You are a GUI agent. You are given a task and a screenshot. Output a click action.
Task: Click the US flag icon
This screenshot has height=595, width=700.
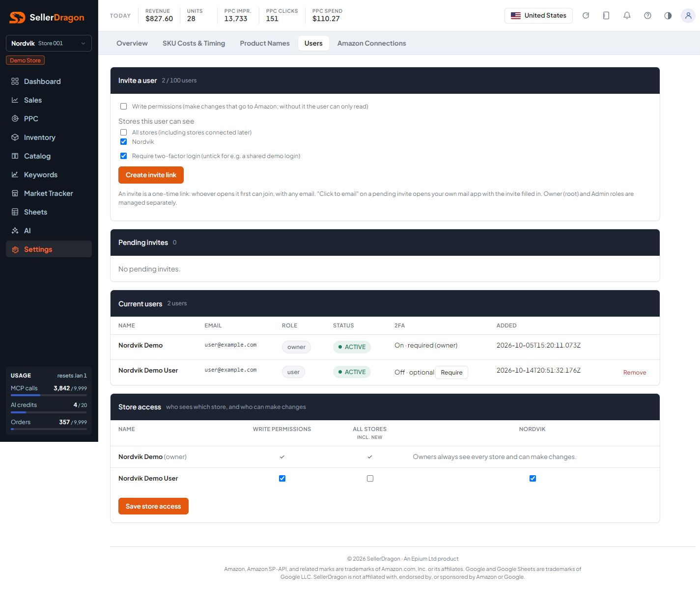coord(516,16)
